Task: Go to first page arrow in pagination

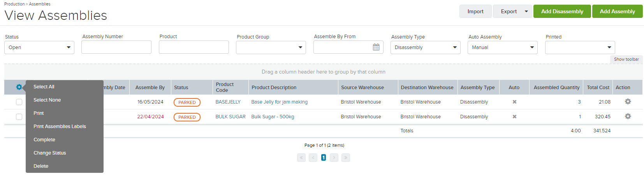Action: click(x=301, y=158)
